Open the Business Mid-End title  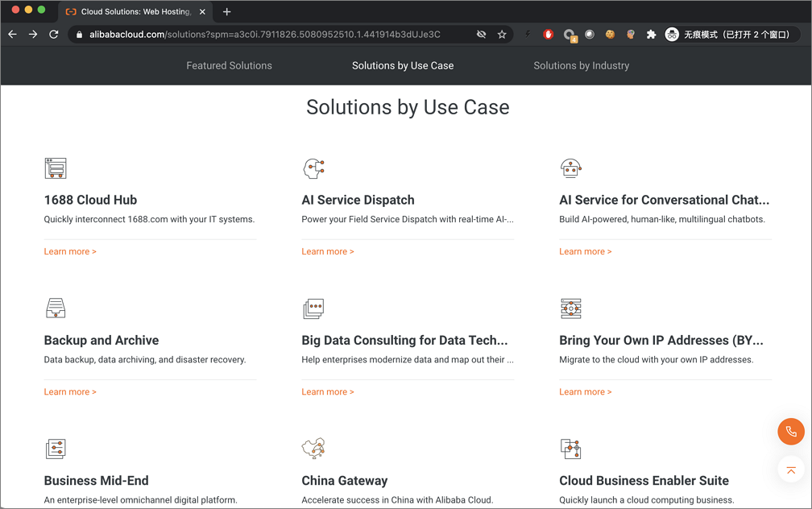97,481
